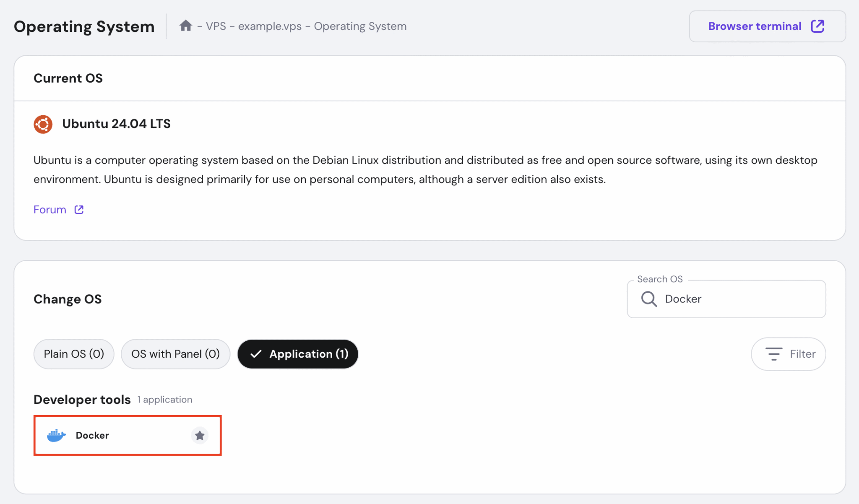Click the example.vps breadcrumb item
The image size is (859, 504).
coord(270,26)
